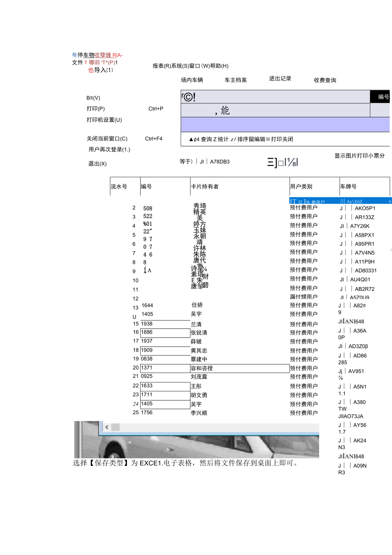Select card holder 黄其忠
The image size is (392, 555).
point(199,351)
